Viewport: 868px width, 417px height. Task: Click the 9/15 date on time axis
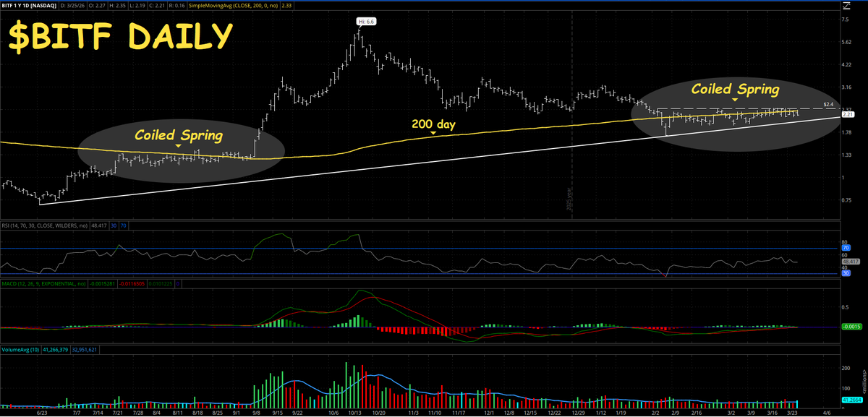[278, 413]
